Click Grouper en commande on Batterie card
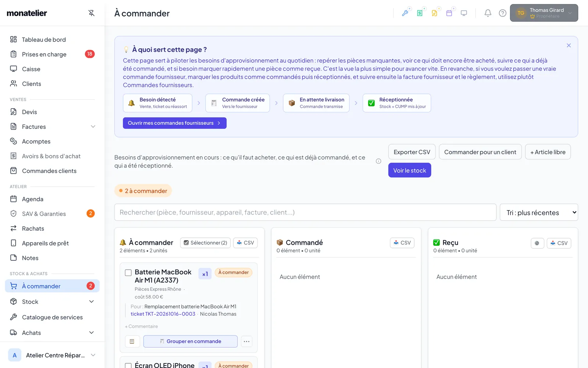This screenshot has height=368, width=588. click(x=190, y=342)
